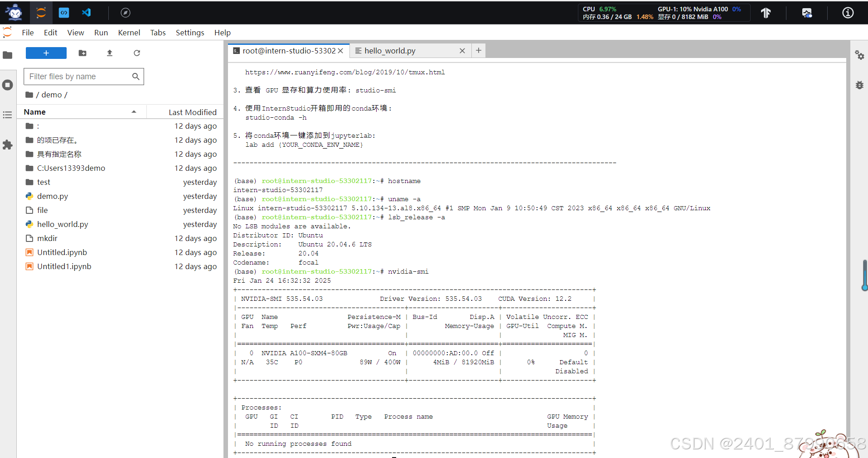
Task: Open the extension manager puzzle icon
Action: [8, 145]
